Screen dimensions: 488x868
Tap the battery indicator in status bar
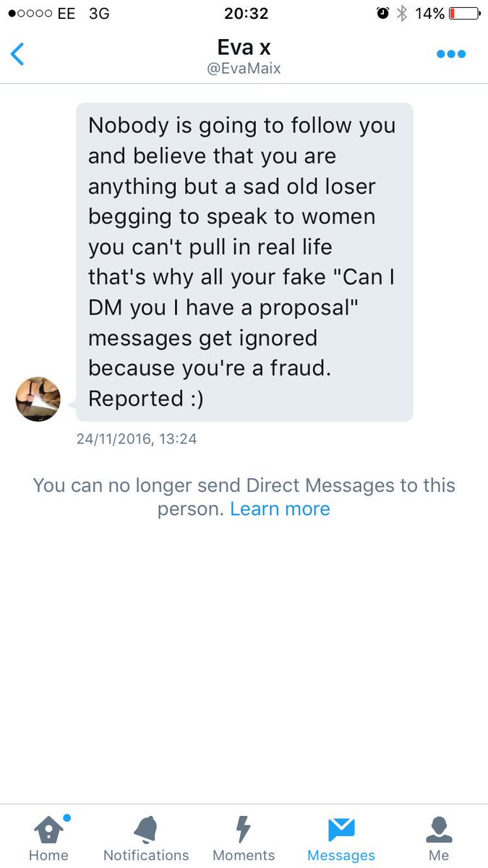[x=464, y=13]
